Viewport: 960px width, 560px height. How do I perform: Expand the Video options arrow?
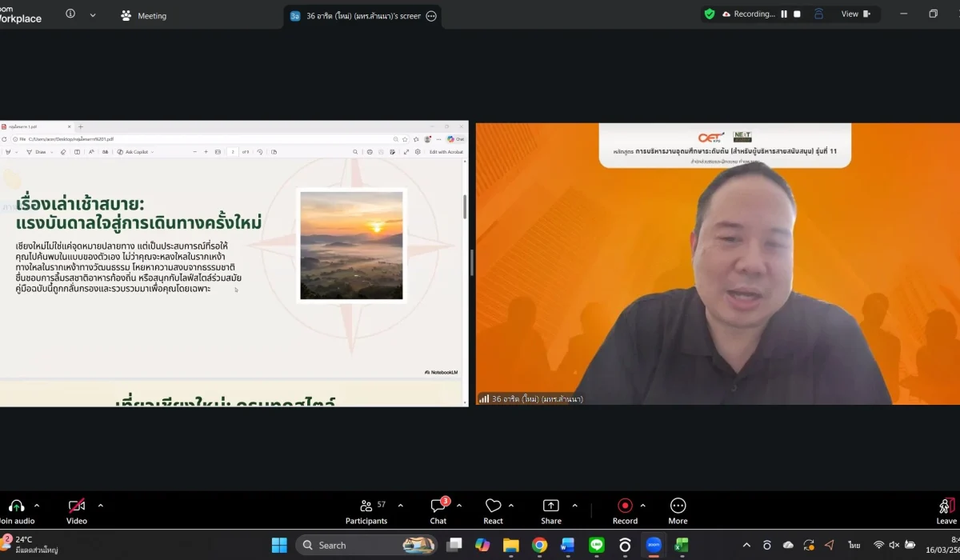point(100,506)
